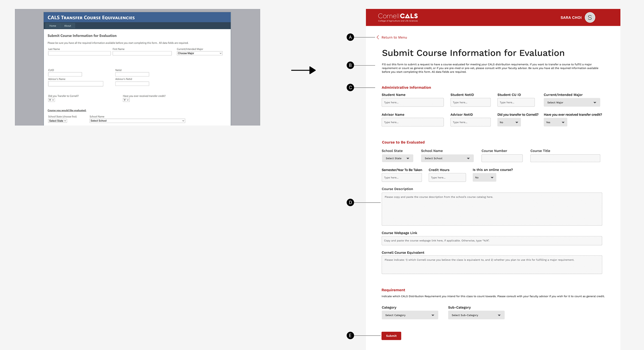Screen dimensions: 644x350
Task: Click the Credit Hours input field
Action: click(x=447, y=177)
